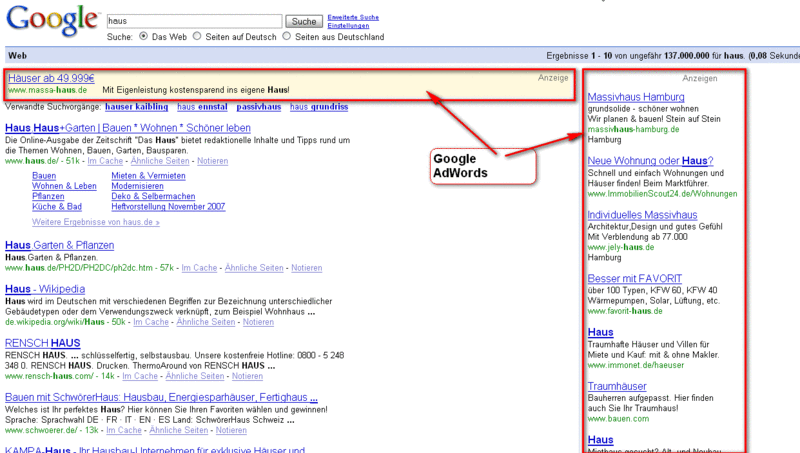This screenshot has width=800, height=453.
Task: Open 'Haus' ad from immonet.de
Action: 601,332
